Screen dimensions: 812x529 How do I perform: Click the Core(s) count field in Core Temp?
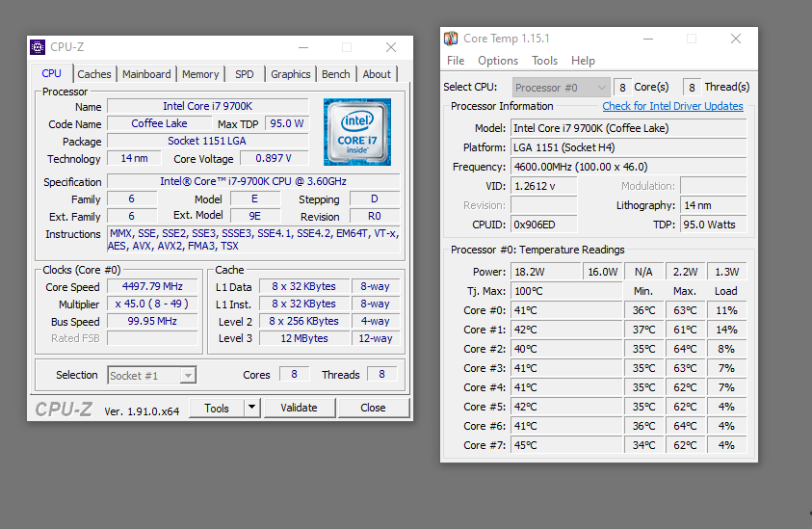tap(622, 88)
